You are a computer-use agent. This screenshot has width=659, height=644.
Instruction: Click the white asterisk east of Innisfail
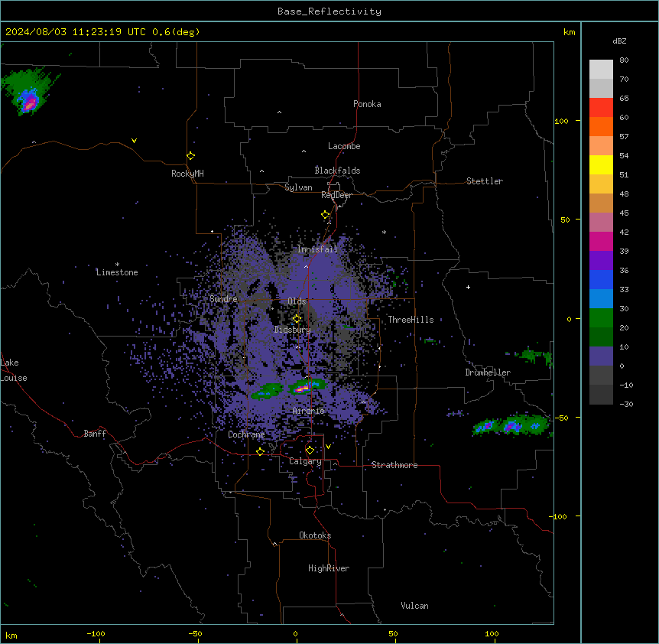point(384,232)
